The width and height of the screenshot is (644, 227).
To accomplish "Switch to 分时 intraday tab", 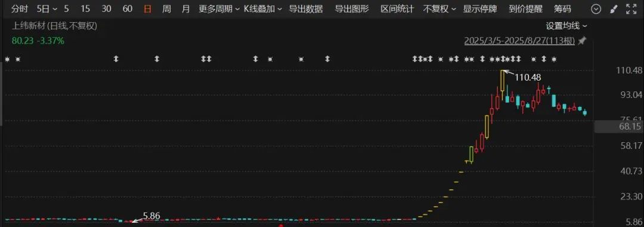I will click(x=19, y=8).
